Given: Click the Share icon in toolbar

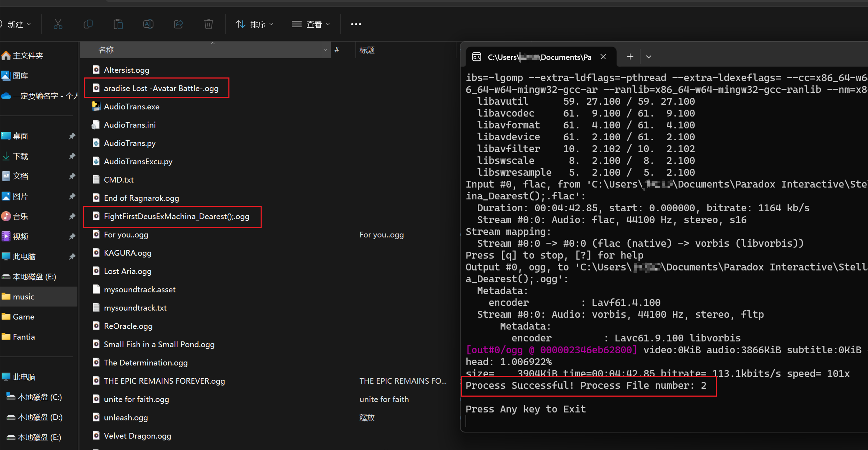Looking at the screenshot, I should [178, 24].
